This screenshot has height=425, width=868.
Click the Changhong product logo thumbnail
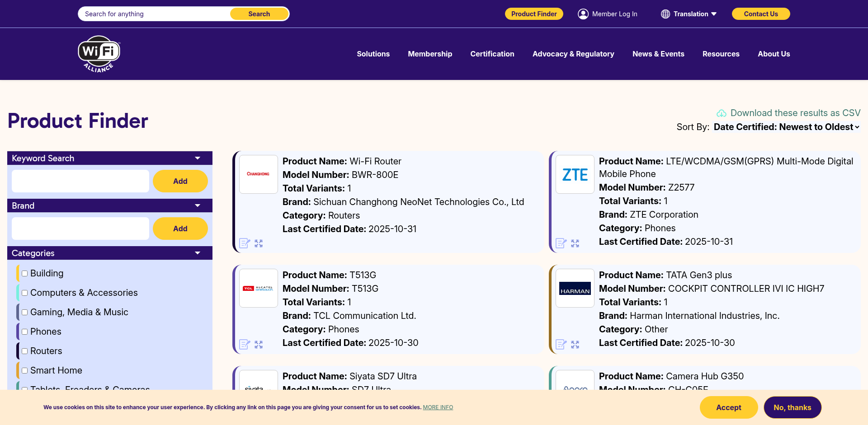point(258,174)
